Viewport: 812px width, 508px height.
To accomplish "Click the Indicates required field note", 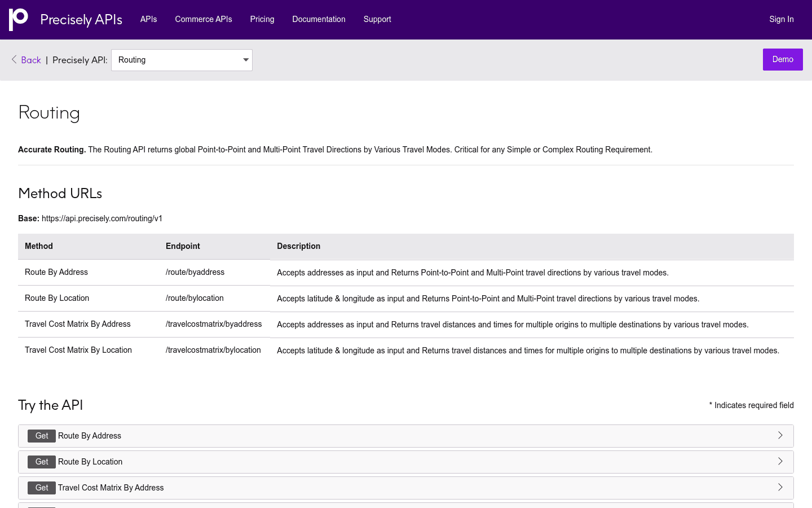I will 752,405.
